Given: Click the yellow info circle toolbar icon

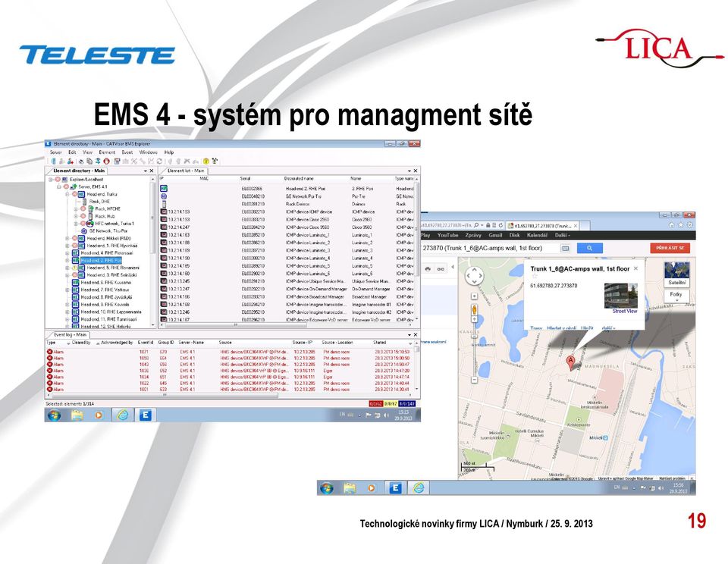Looking at the screenshot, I should pos(206,161).
